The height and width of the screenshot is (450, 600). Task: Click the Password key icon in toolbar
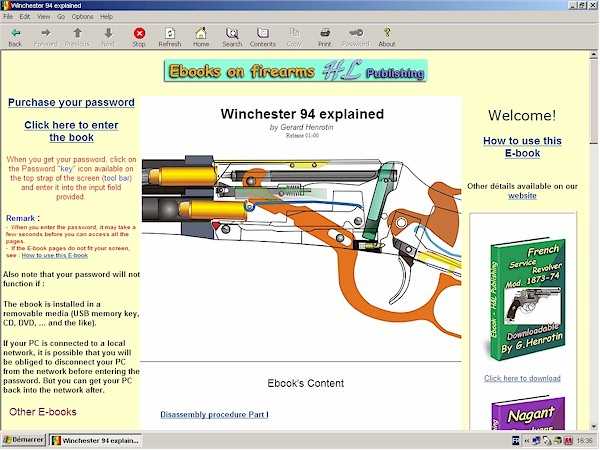356,33
